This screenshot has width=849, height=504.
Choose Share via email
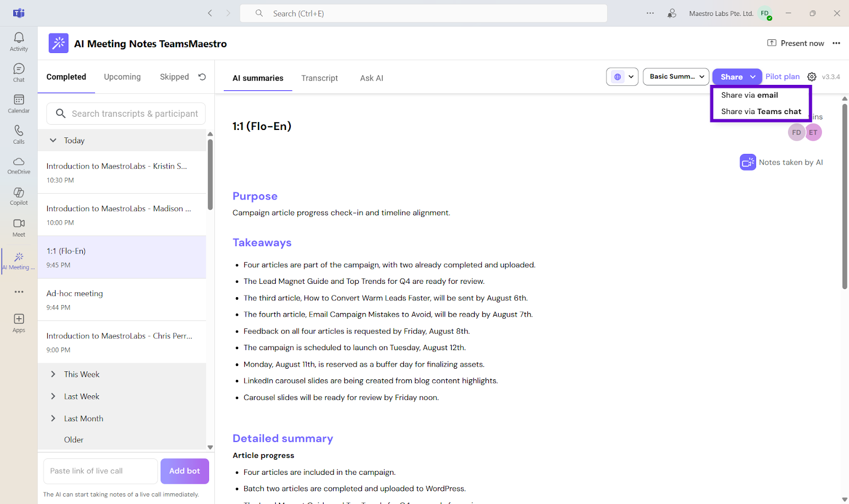pos(750,95)
